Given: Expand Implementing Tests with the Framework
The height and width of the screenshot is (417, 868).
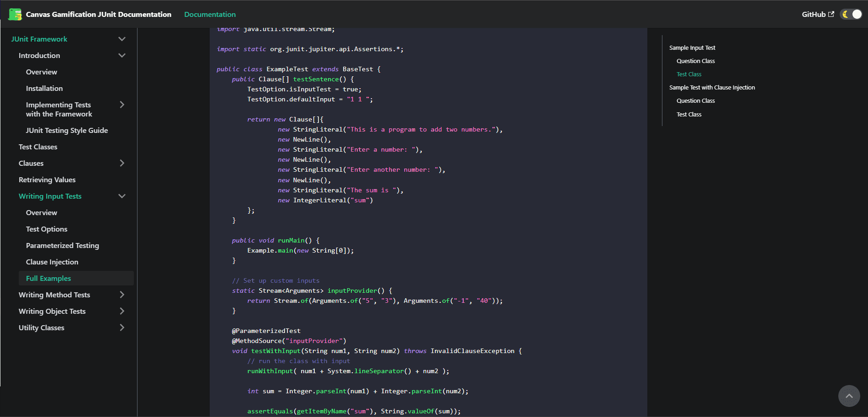Looking at the screenshot, I should [x=122, y=105].
